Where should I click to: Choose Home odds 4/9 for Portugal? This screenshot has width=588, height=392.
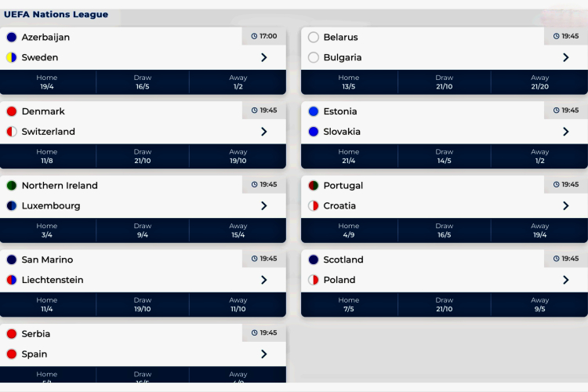click(349, 230)
